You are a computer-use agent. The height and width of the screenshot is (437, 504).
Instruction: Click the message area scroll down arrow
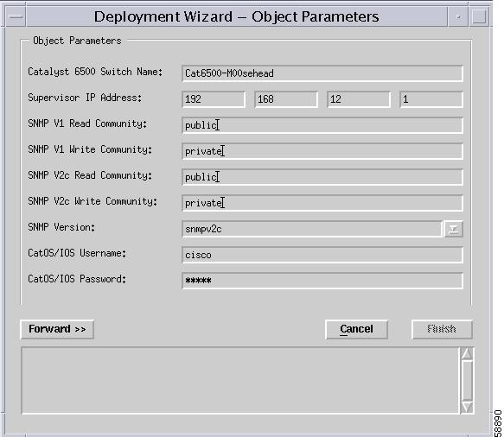467,407
